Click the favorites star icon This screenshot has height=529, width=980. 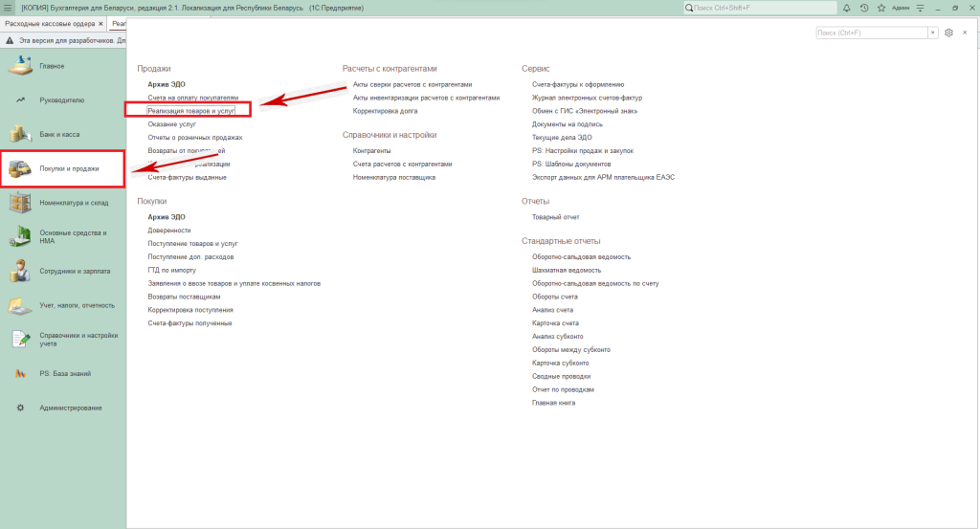tap(880, 8)
